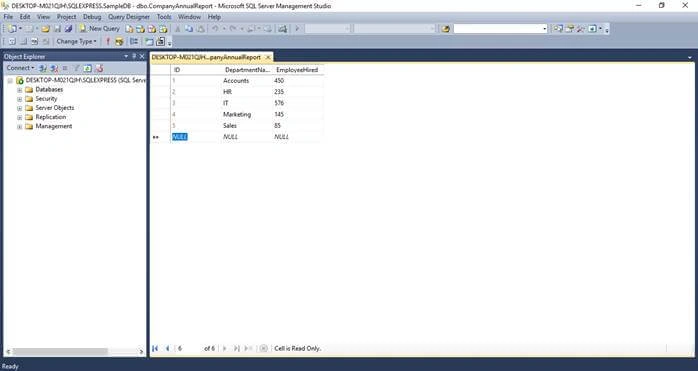Open the Object Explorer window position dropdown
Screen dimensions: 698x371
point(126,56)
